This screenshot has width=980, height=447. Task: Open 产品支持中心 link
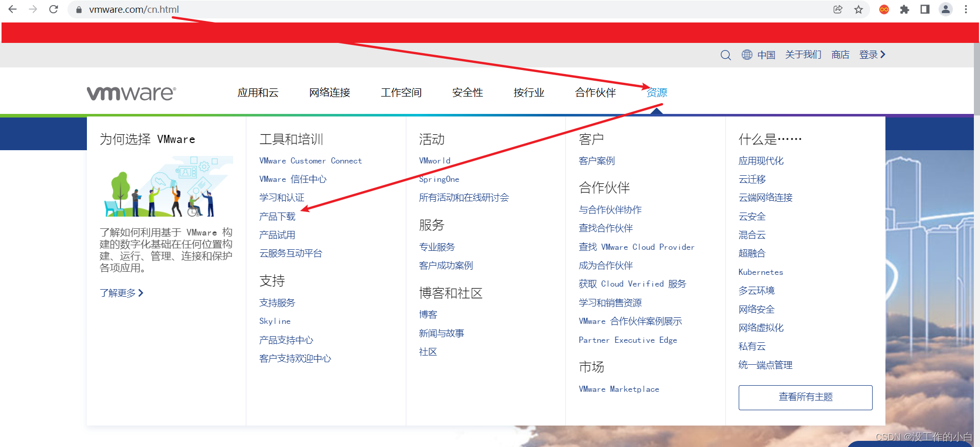pyautogui.click(x=286, y=340)
